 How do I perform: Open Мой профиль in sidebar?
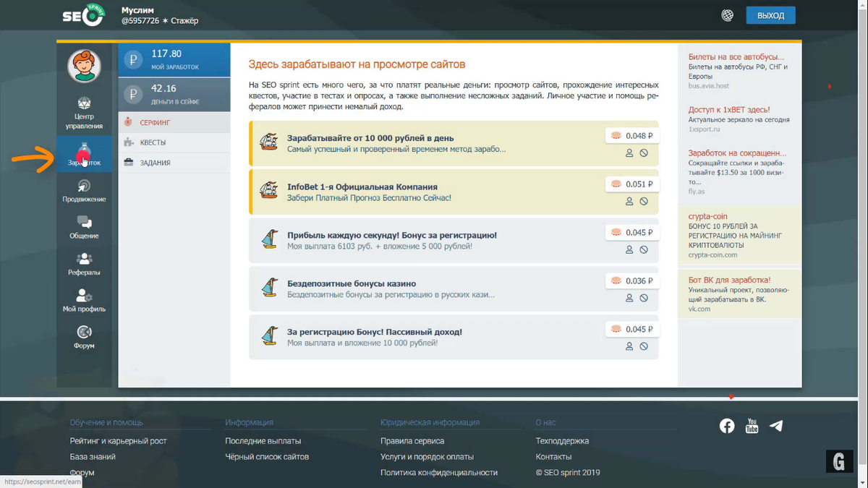tap(84, 301)
